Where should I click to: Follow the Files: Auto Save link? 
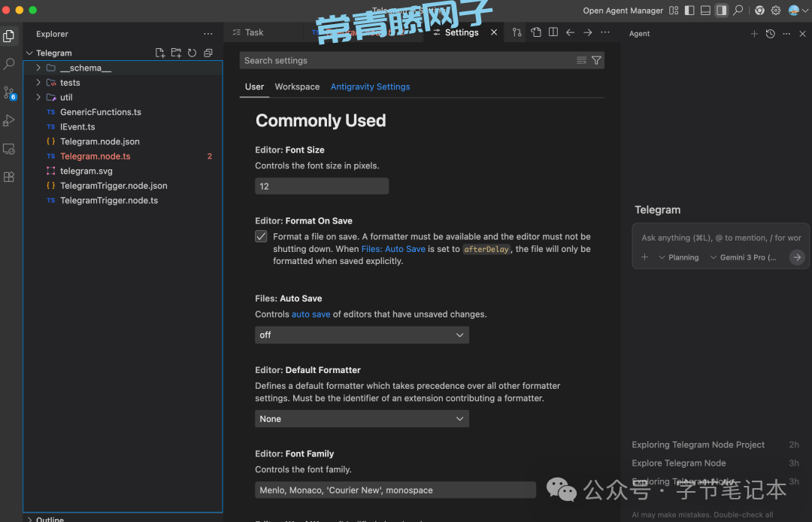(x=393, y=249)
